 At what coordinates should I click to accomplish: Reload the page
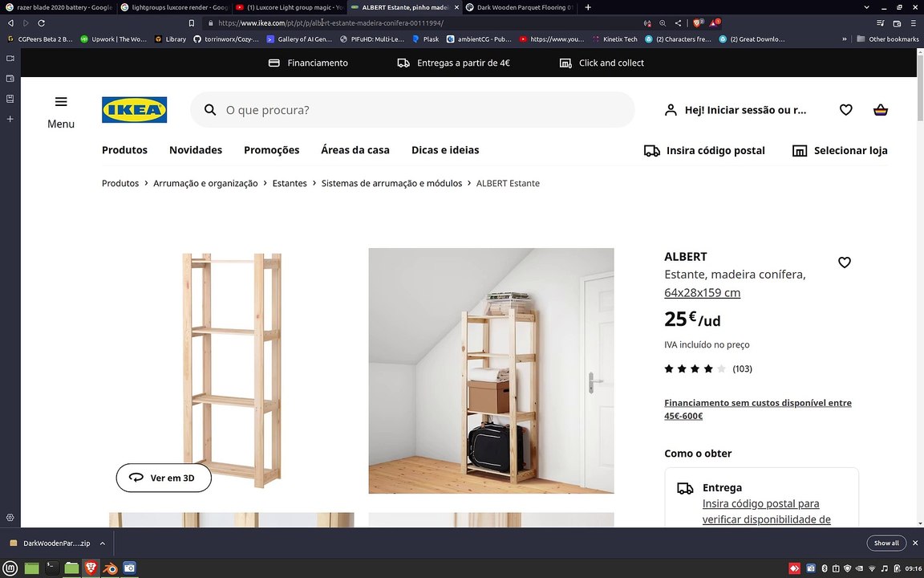pyautogui.click(x=41, y=23)
